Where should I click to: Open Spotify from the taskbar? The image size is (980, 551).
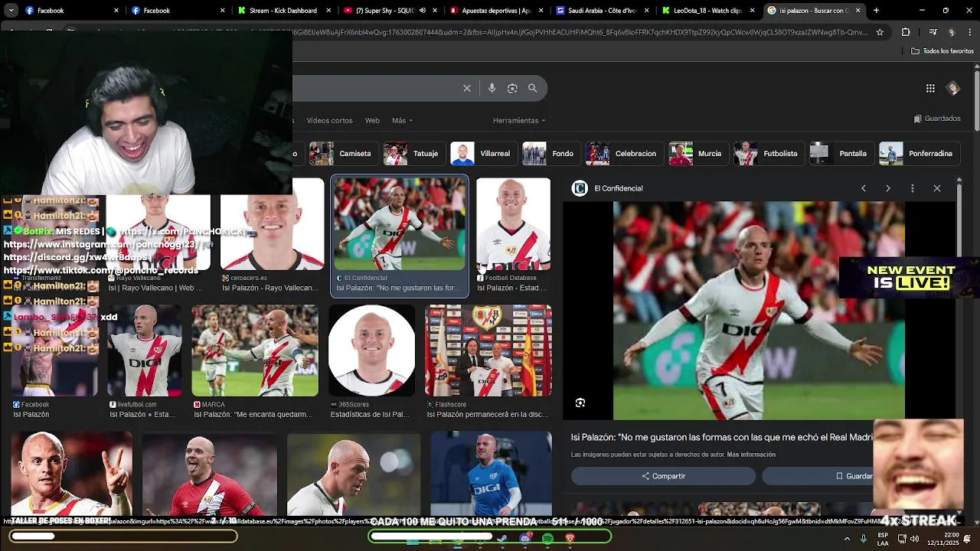tap(547, 539)
